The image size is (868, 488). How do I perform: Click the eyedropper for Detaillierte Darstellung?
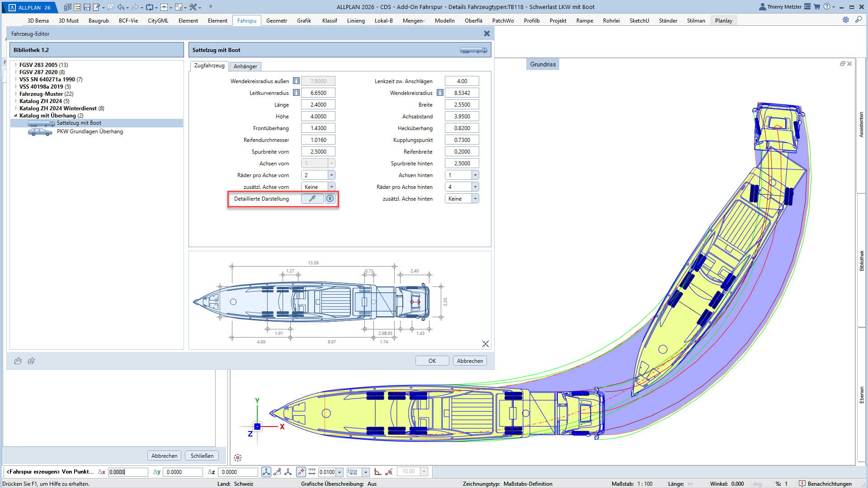click(x=312, y=198)
